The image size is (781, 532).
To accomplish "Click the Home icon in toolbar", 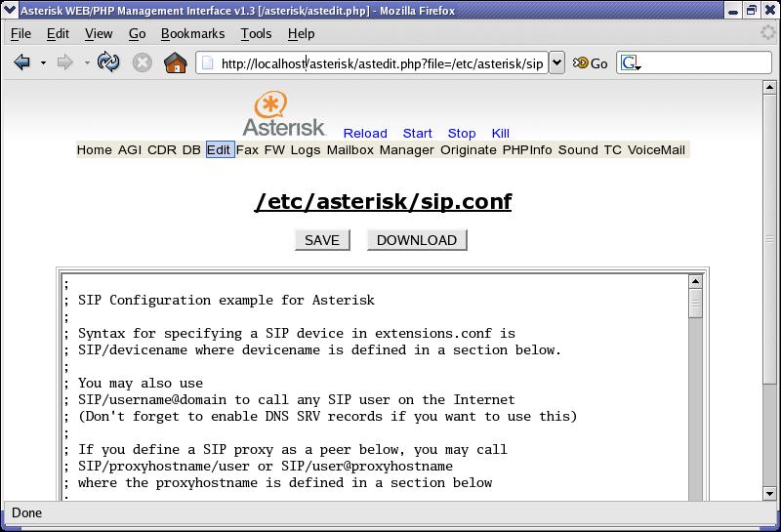I will click(176, 62).
